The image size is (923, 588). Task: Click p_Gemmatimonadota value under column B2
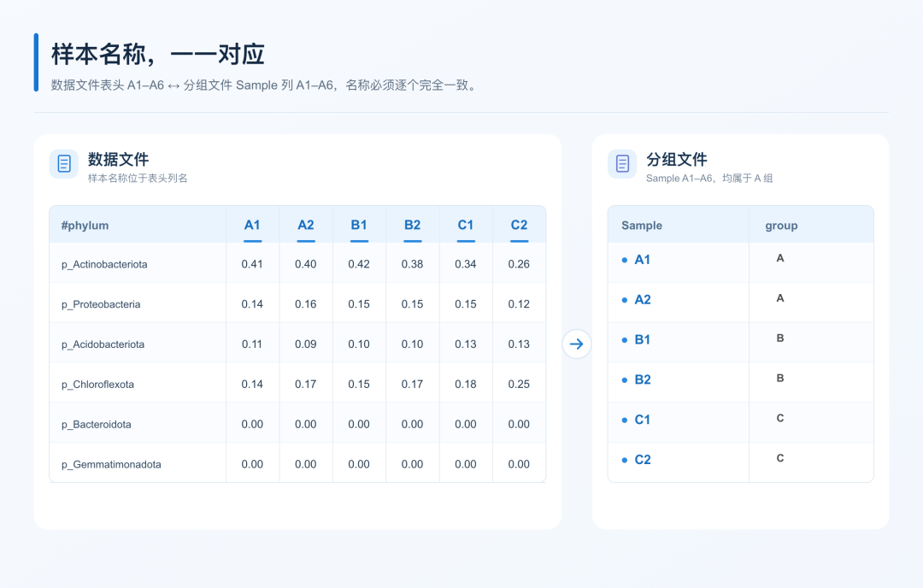[412, 464]
